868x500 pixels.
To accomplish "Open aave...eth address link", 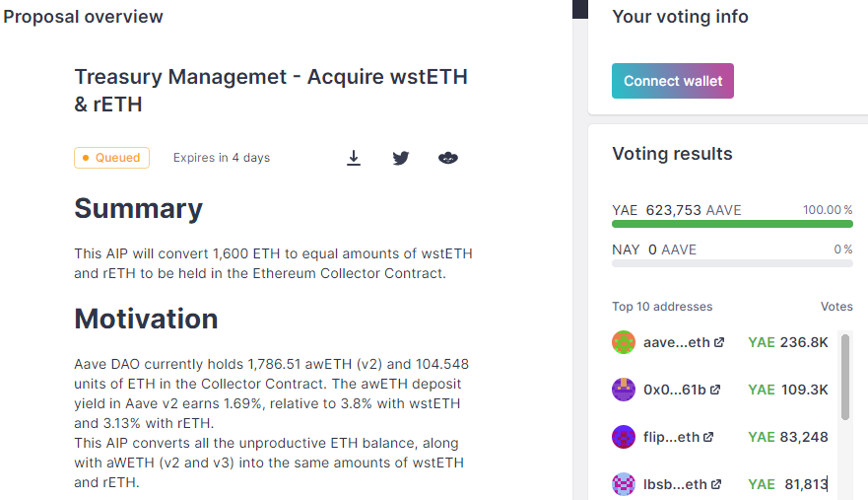I will point(677,342).
